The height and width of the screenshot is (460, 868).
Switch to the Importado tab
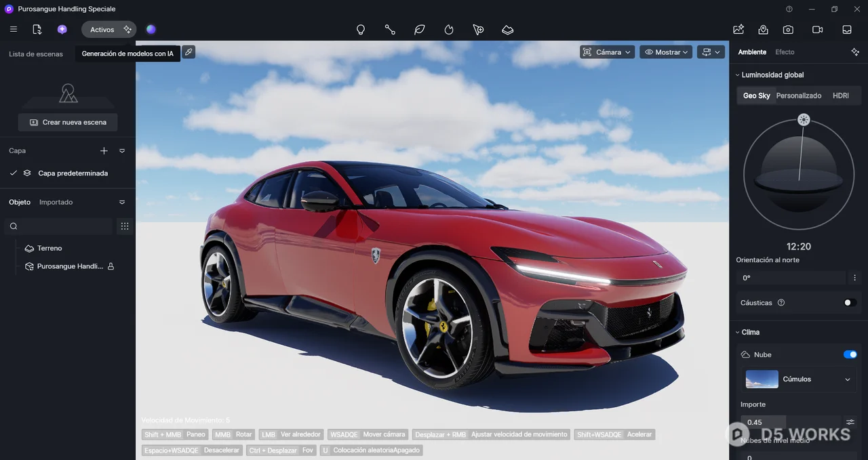click(56, 202)
